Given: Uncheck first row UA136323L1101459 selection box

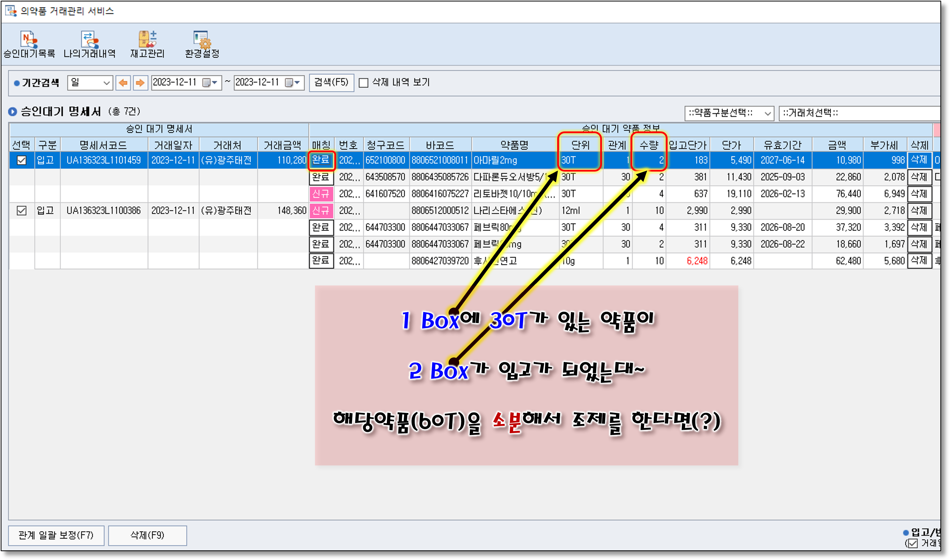Looking at the screenshot, I should pyautogui.click(x=22, y=160).
